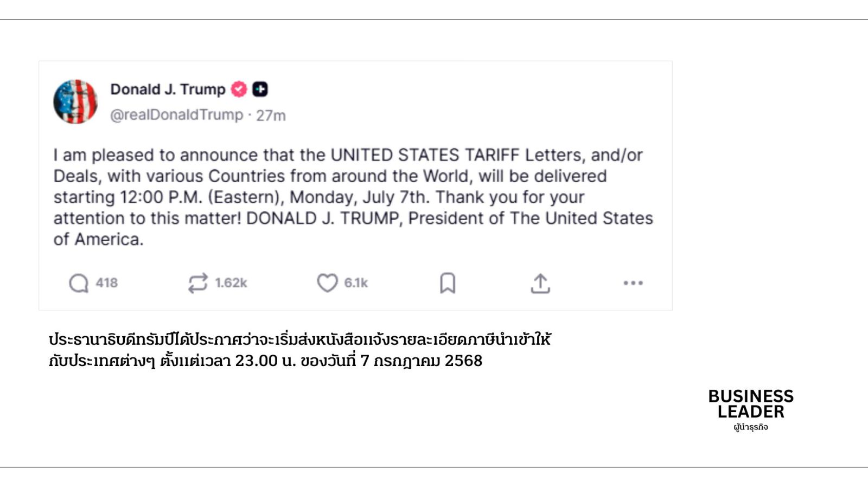Click the 27m post timestamp

(271, 115)
